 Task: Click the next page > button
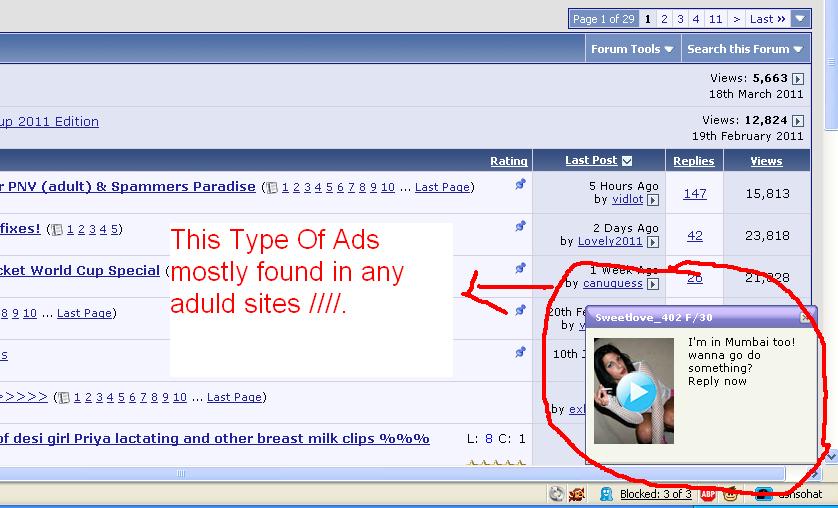pos(736,19)
